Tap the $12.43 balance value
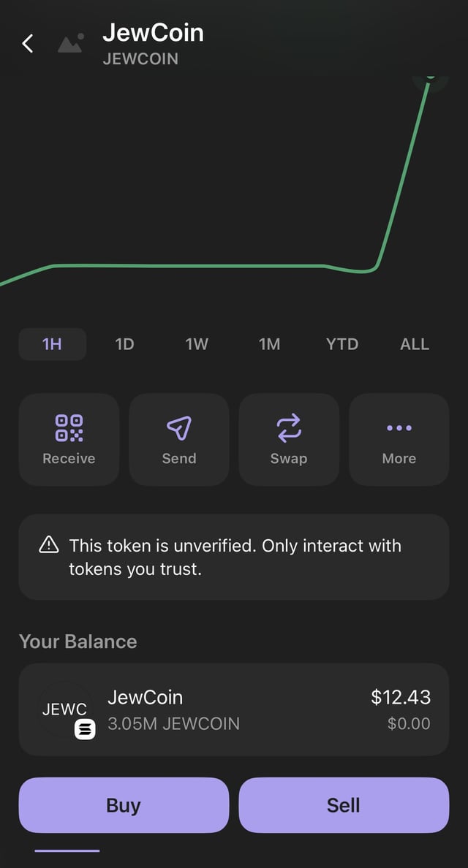Screen dimensions: 468x868 (x=401, y=697)
